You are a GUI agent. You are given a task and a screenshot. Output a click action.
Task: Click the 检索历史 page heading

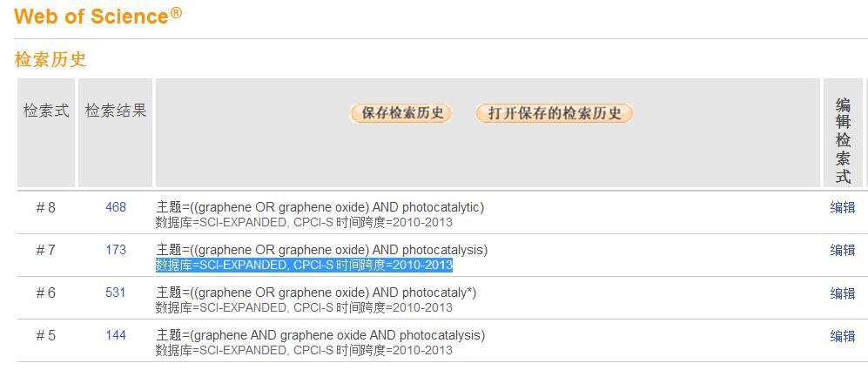coord(50,60)
